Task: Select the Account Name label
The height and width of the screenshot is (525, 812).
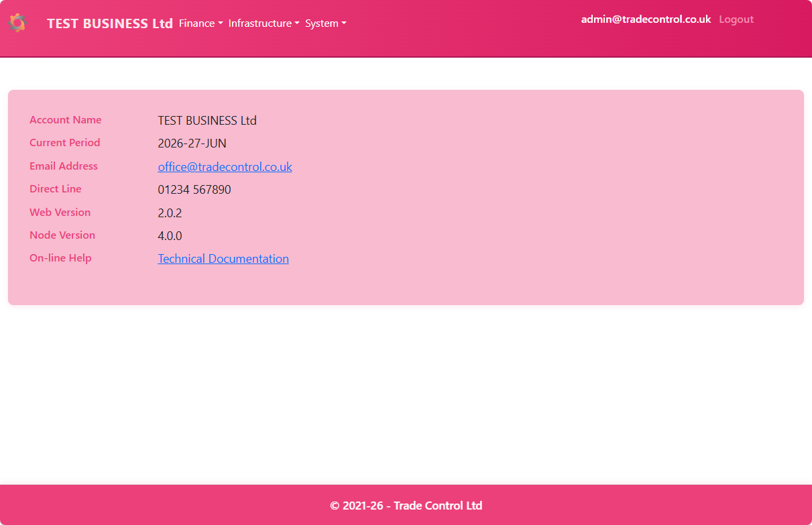Action: (66, 120)
